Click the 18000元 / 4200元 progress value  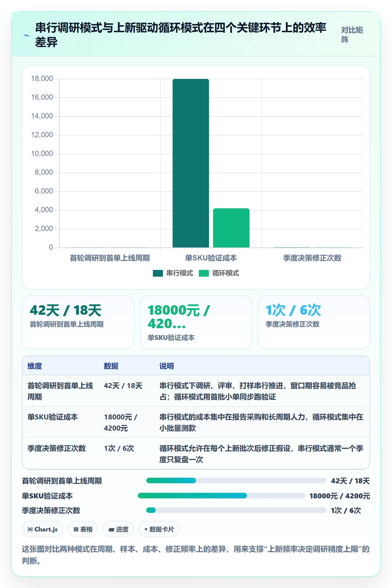(x=340, y=496)
